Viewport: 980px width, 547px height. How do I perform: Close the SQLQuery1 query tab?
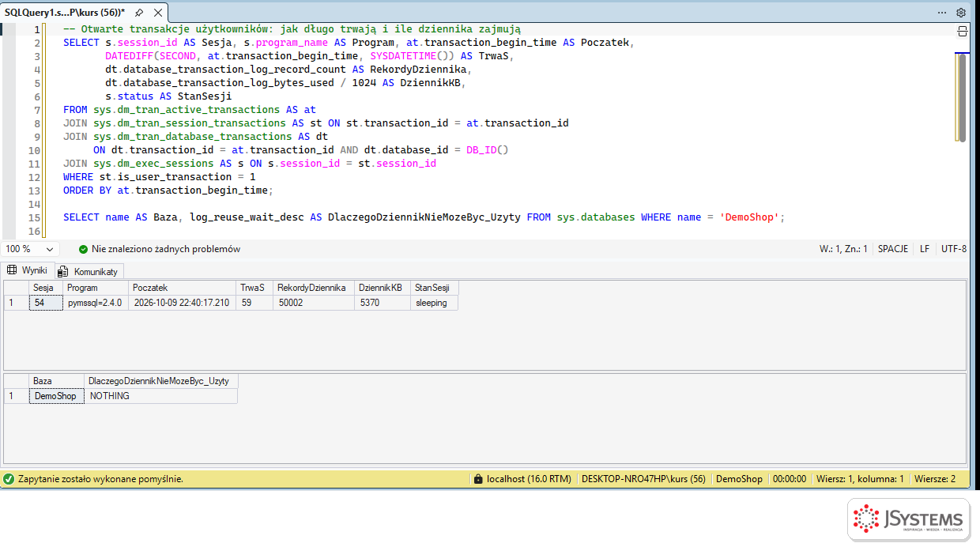point(156,13)
